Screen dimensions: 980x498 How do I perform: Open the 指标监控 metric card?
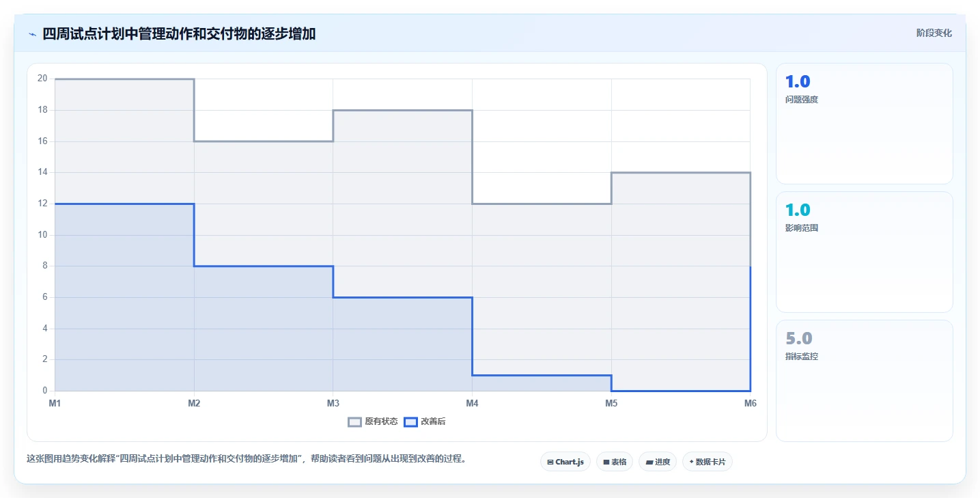point(865,381)
